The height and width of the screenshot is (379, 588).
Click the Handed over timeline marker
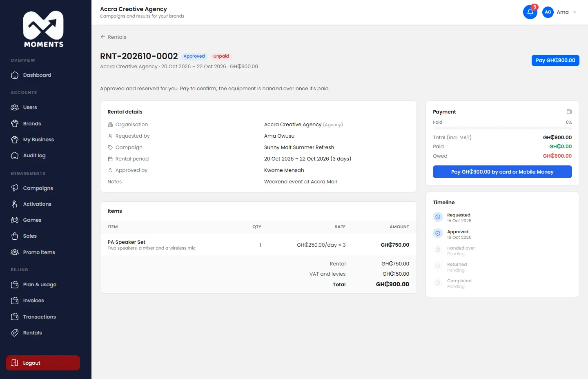pyautogui.click(x=438, y=250)
